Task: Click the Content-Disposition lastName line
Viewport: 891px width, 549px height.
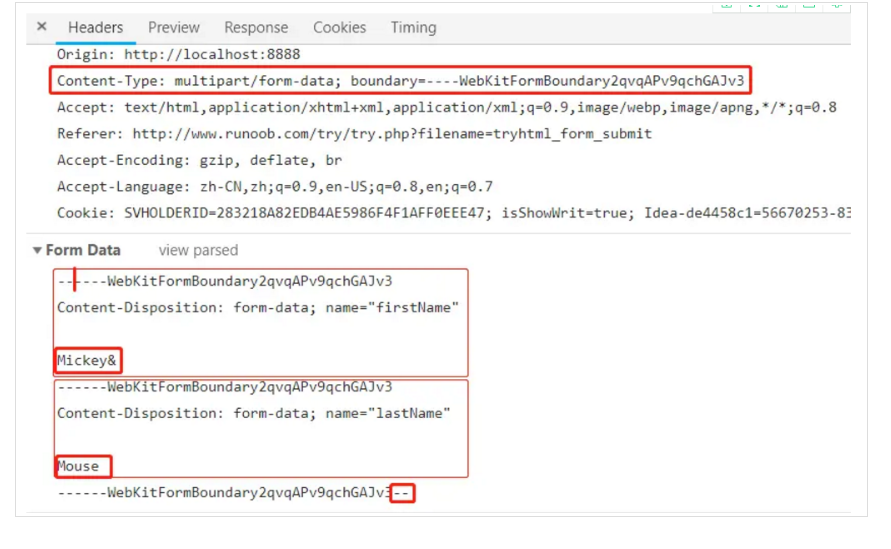Action: click(x=253, y=413)
